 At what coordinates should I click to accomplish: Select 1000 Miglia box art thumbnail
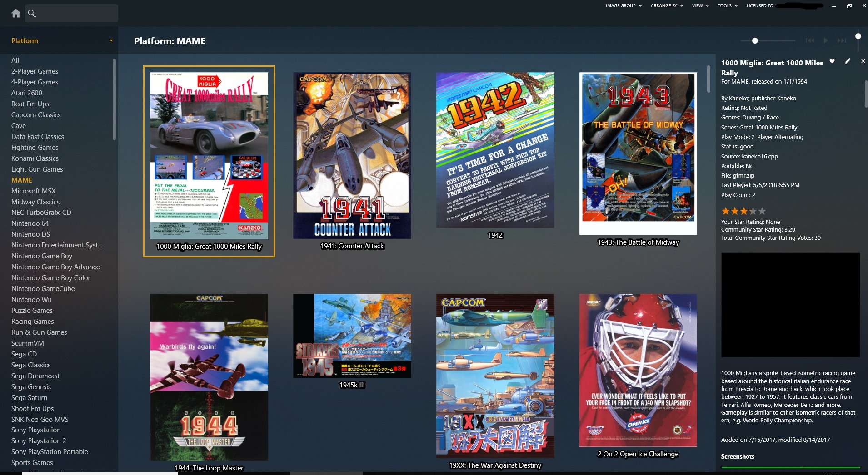click(209, 156)
